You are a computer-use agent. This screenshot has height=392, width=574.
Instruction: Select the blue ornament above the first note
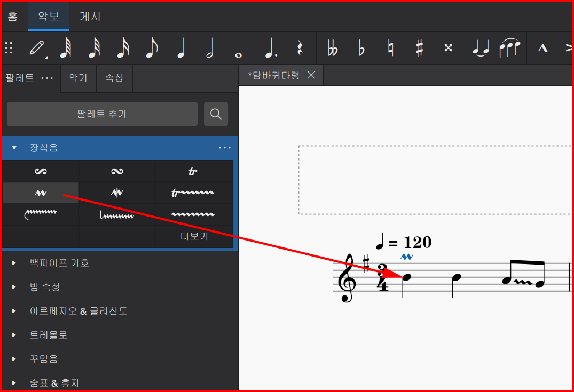coord(407,257)
